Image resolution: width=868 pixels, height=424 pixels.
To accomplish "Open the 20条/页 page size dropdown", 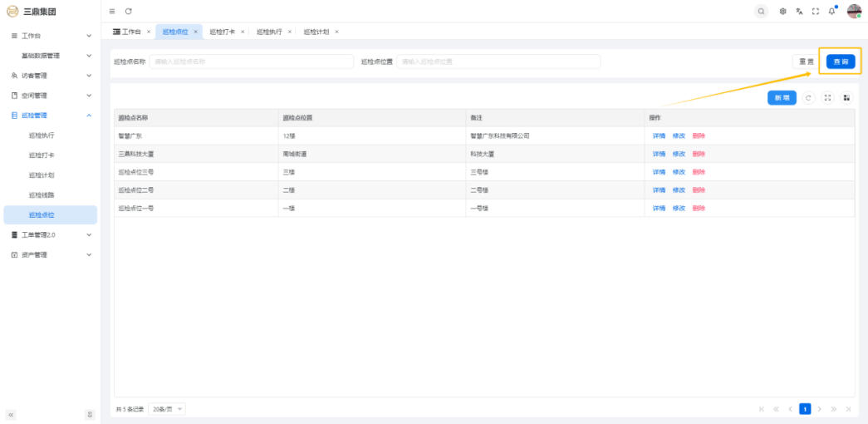I will pos(166,409).
